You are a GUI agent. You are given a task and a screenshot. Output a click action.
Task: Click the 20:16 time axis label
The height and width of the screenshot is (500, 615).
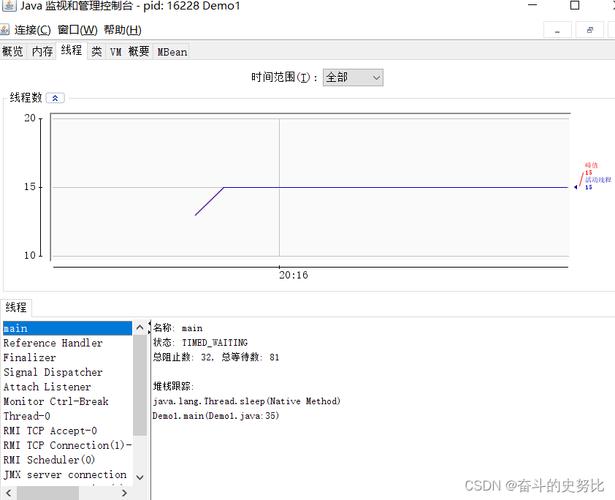(293, 275)
